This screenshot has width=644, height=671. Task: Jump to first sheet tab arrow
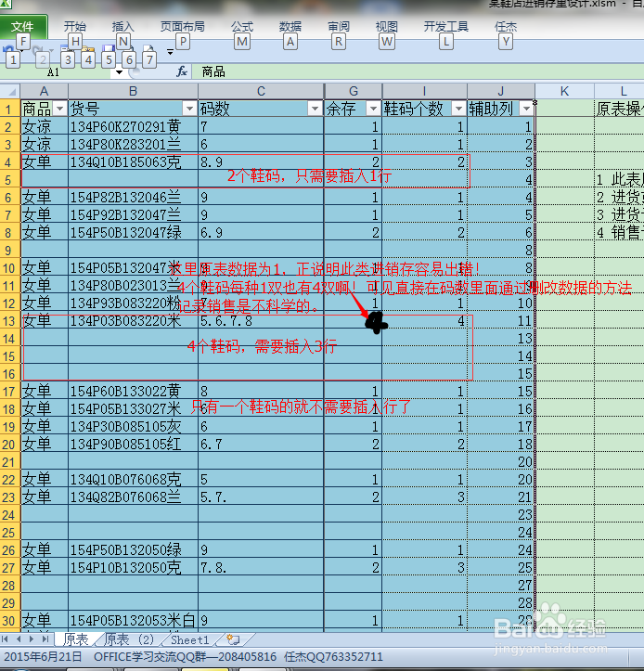(6, 639)
